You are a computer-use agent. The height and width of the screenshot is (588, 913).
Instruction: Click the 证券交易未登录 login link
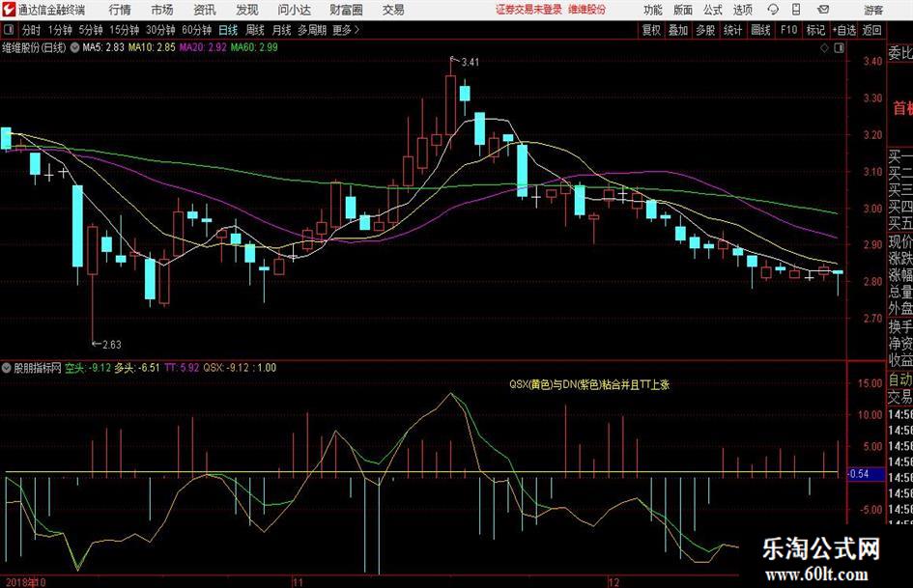click(x=528, y=10)
